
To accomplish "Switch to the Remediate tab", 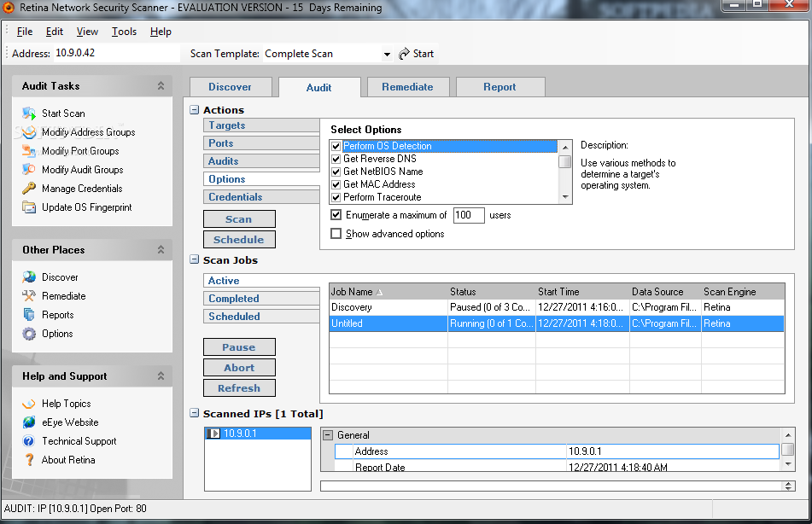I will click(408, 87).
